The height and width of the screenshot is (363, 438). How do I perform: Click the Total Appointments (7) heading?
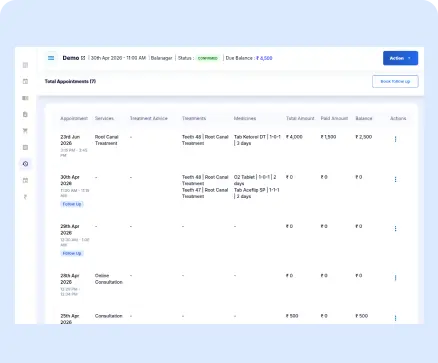70,81
